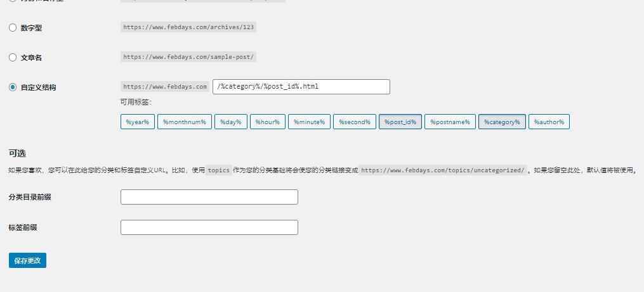
Task: Select the 数字型 permalink radio button
Action: click(13, 28)
